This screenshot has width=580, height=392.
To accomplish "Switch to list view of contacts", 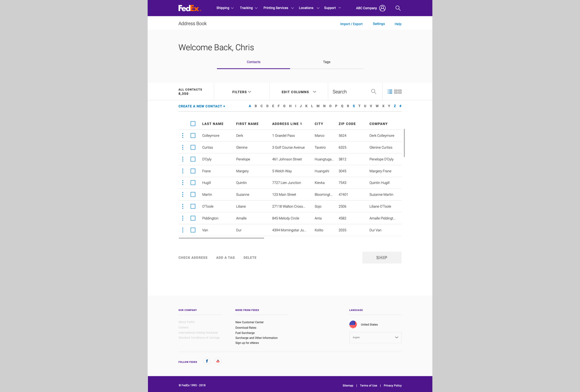I will pyautogui.click(x=389, y=91).
